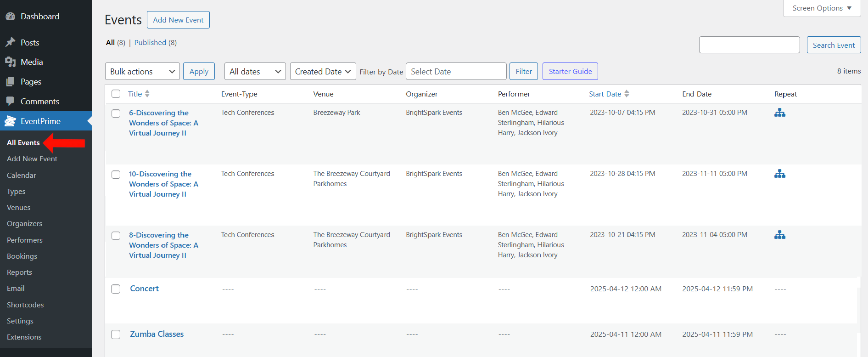Click end date 2023-11-04 05:00 PM

714,235
